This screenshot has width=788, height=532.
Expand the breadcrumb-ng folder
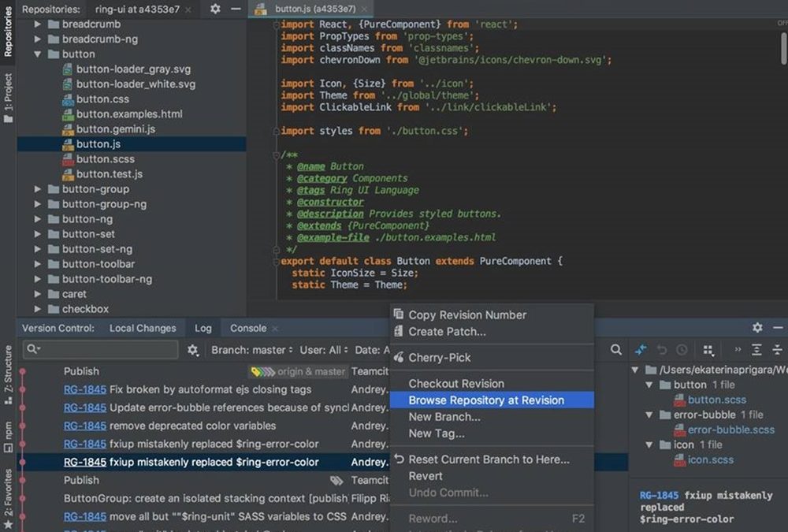point(37,39)
